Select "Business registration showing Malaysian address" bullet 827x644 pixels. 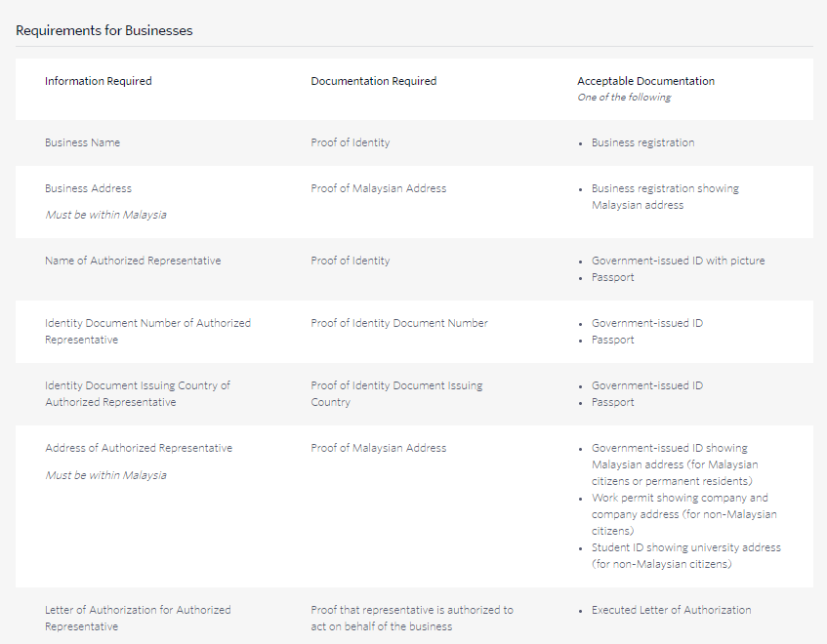[665, 197]
